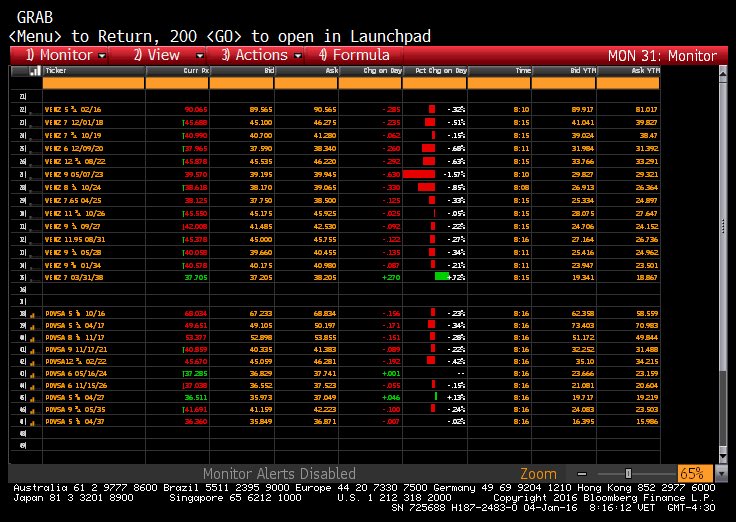Viewport: 736px width, 522px height.
Task: Click the scrollbar down arrow
Action: click(x=723, y=456)
